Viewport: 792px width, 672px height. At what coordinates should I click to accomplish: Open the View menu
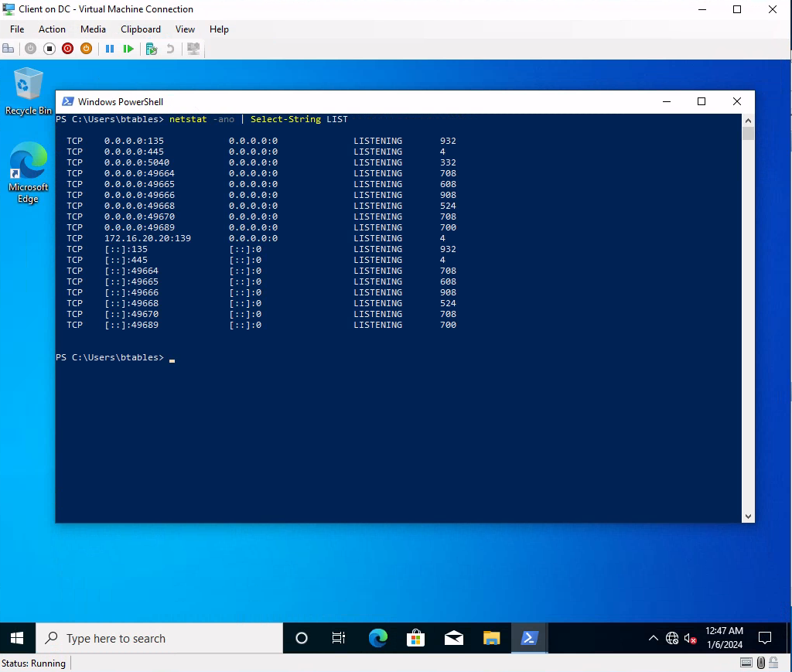[x=185, y=29]
